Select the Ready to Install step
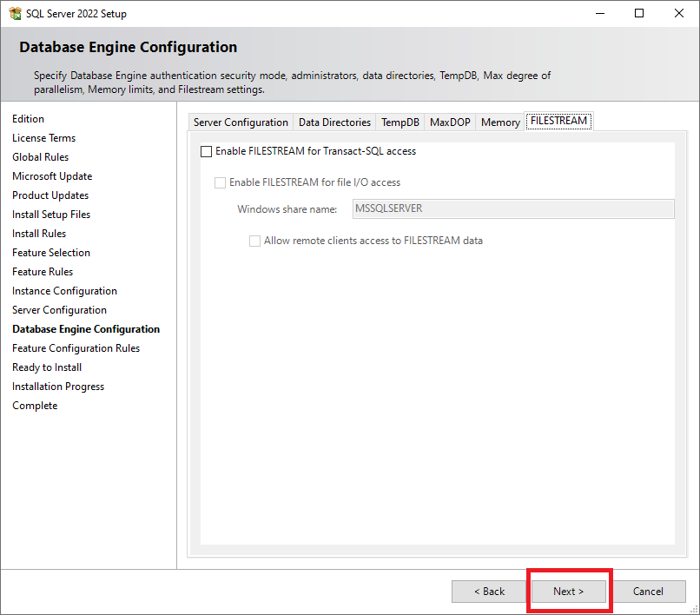The width and height of the screenshot is (700, 615). 47,367
